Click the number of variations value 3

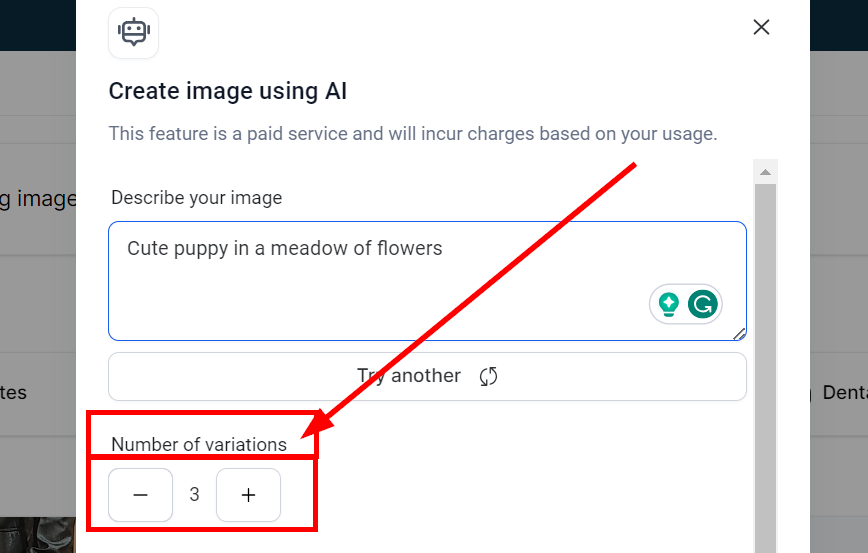tap(194, 495)
